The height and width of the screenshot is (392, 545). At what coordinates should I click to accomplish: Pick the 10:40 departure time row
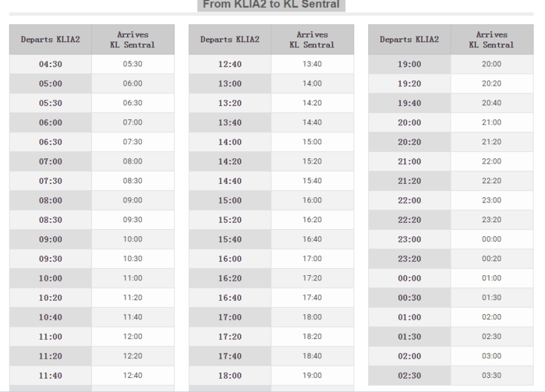pyautogui.click(x=51, y=318)
